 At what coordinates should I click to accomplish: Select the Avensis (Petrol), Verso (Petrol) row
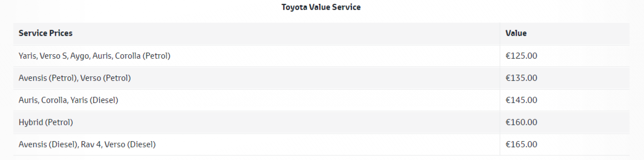74,78
